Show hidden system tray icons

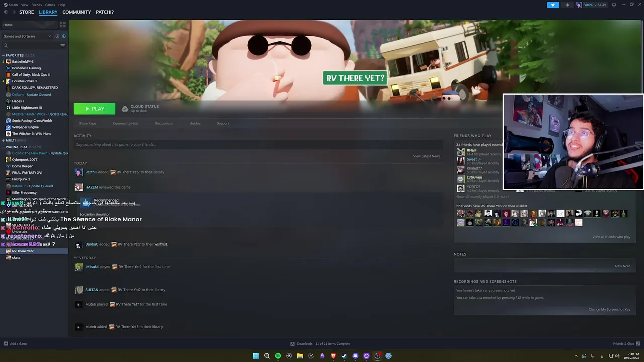(576, 356)
